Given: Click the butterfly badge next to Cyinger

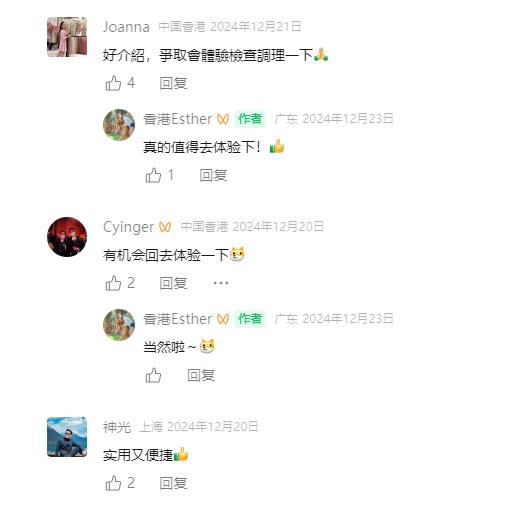Looking at the screenshot, I should point(165,227).
